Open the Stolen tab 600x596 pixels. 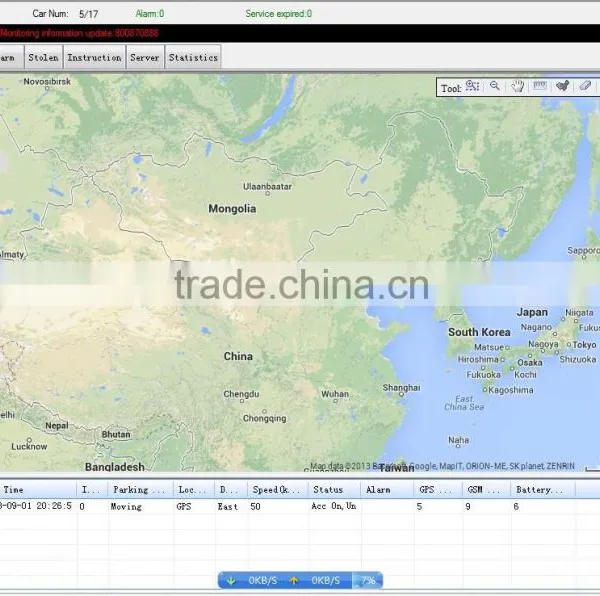pyautogui.click(x=44, y=57)
